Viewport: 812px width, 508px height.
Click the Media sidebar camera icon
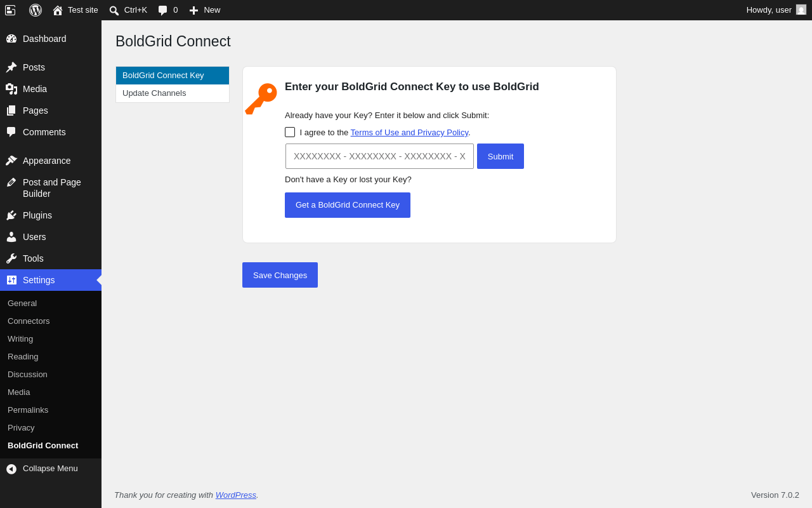click(11, 89)
